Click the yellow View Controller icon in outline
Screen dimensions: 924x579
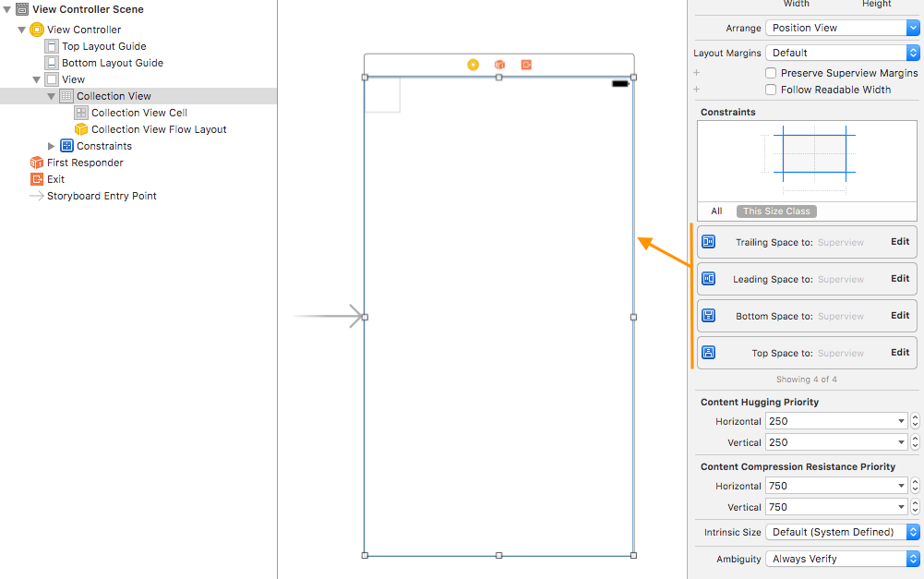37,30
